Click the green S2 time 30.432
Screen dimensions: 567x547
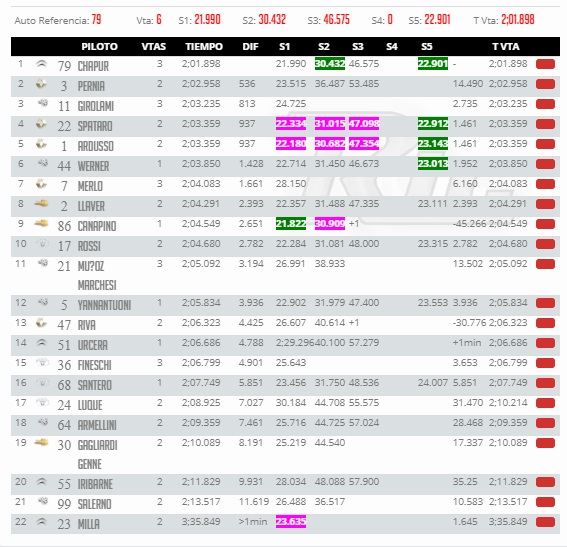coord(329,64)
